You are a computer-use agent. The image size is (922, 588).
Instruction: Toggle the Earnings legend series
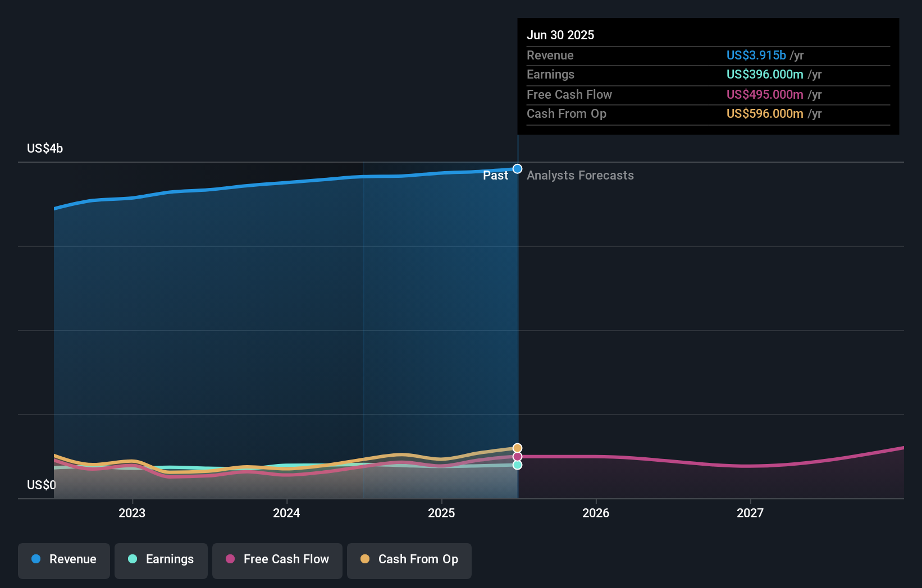click(x=161, y=559)
